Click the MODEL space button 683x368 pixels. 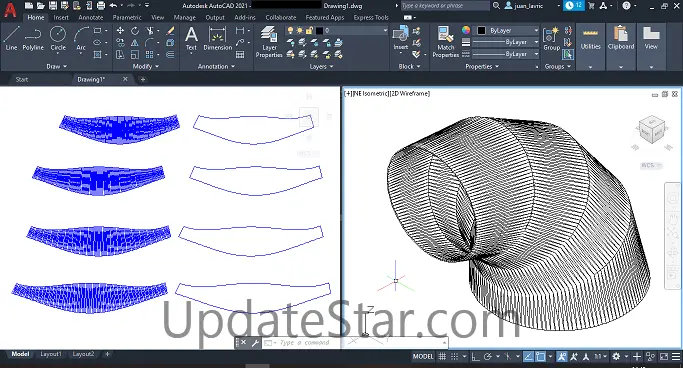tap(423, 357)
